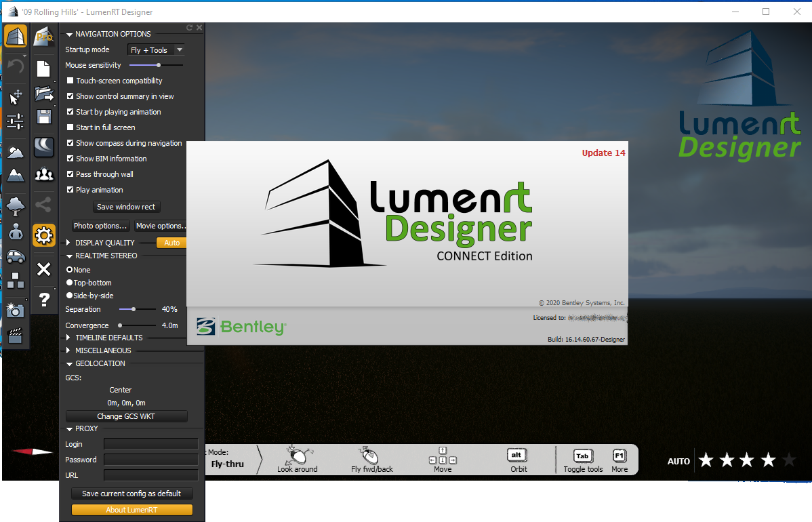Screen dimensions: 812x522
Task: Click the proxy Password input field
Action: [150, 460]
